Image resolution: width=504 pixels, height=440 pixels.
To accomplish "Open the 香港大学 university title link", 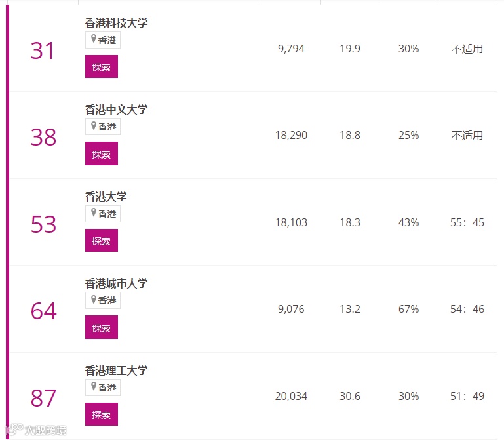I will [x=106, y=197].
